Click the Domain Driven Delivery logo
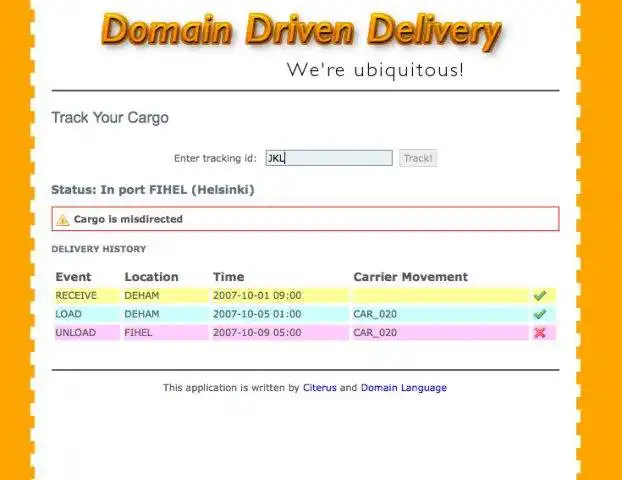The width and height of the screenshot is (622, 480). (301, 32)
